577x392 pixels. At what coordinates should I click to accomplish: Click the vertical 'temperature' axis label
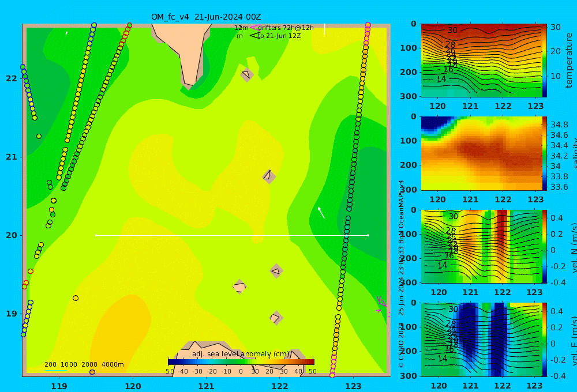pyautogui.click(x=569, y=61)
